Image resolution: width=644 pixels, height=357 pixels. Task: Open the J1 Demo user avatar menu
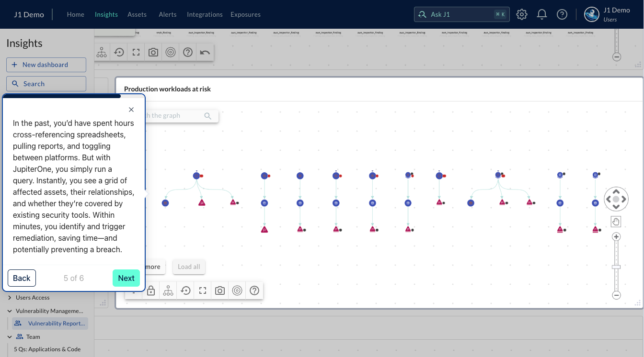(x=592, y=14)
